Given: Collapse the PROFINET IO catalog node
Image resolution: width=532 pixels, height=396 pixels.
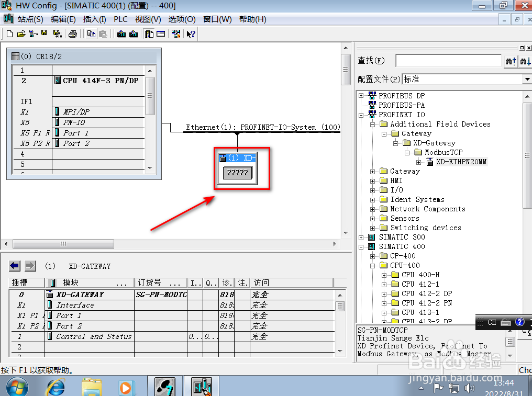Looking at the screenshot, I should [x=361, y=115].
